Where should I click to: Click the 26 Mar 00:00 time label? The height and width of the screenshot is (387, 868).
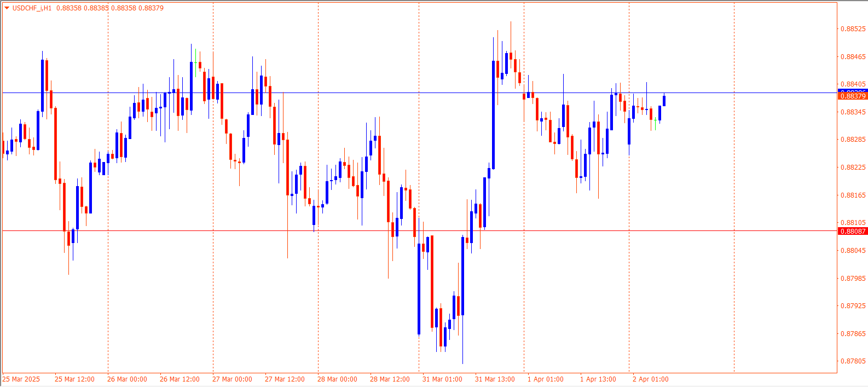127,379
